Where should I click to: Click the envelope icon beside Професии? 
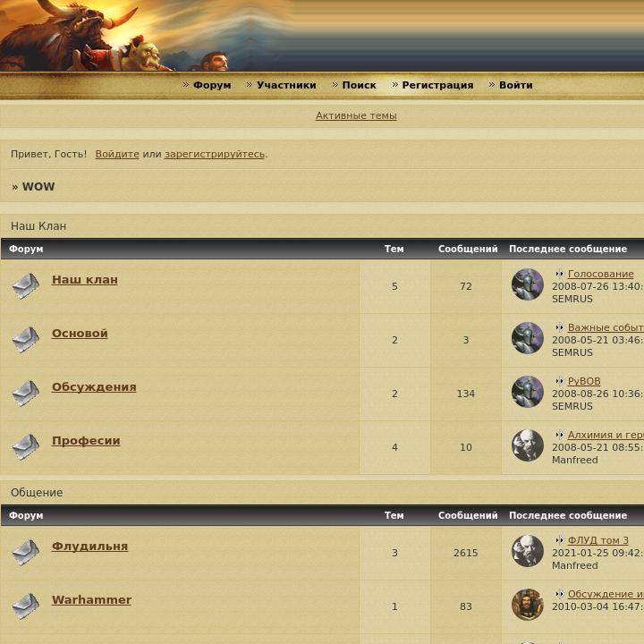tap(26, 446)
